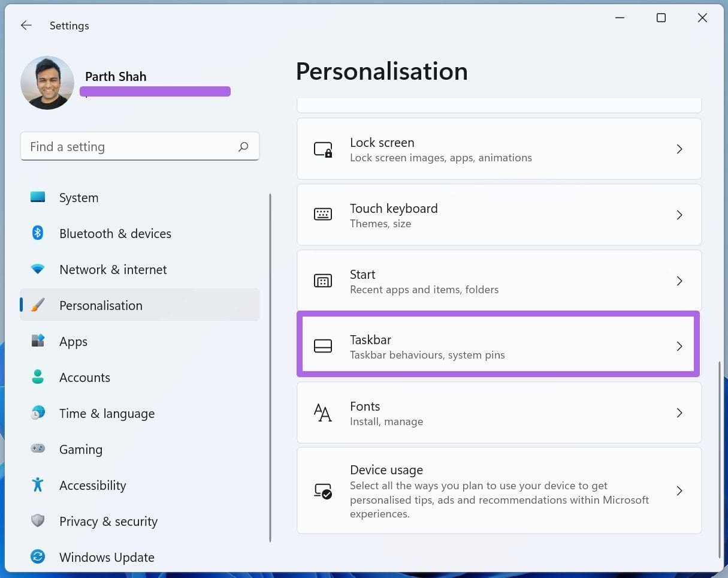The image size is (728, 578).
Task: Click the Gaming controller icon
Action: [x=38, y=448]
